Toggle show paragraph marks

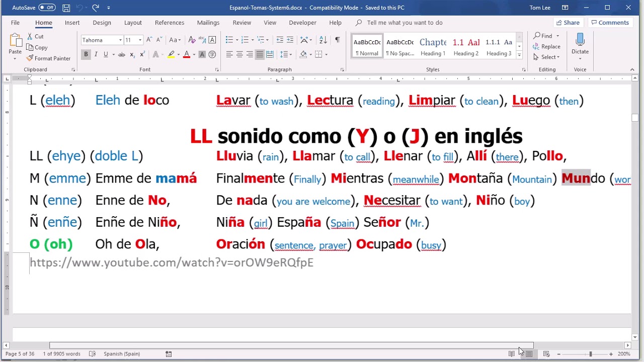(x=337, y=40)
